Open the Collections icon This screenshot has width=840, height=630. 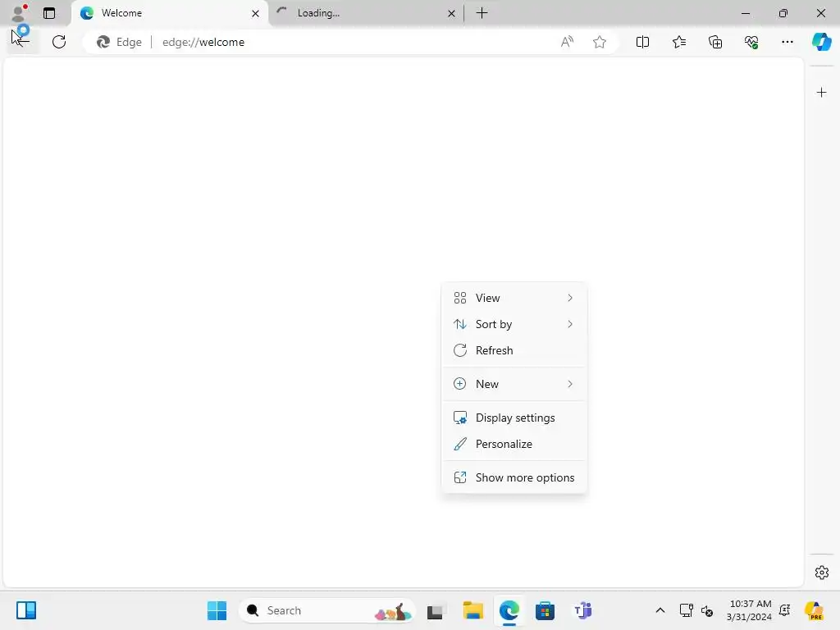[715, 42]
